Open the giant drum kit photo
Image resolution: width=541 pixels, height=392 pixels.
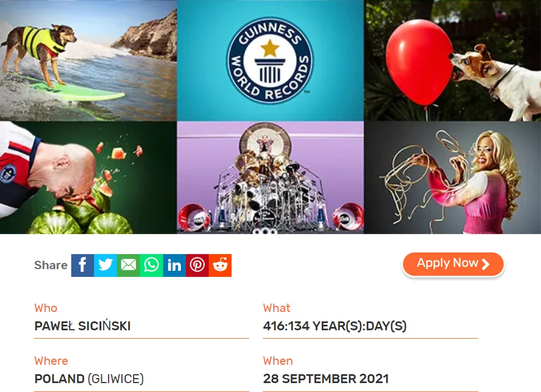pyautogui.click(x=270, y=177)
